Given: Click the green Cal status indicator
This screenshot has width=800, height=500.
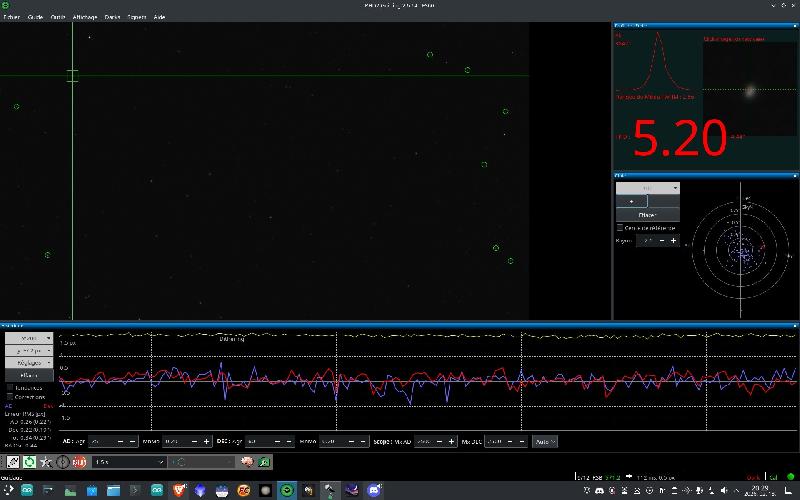Looking at the screenshot, I should (x=773, y=478).
